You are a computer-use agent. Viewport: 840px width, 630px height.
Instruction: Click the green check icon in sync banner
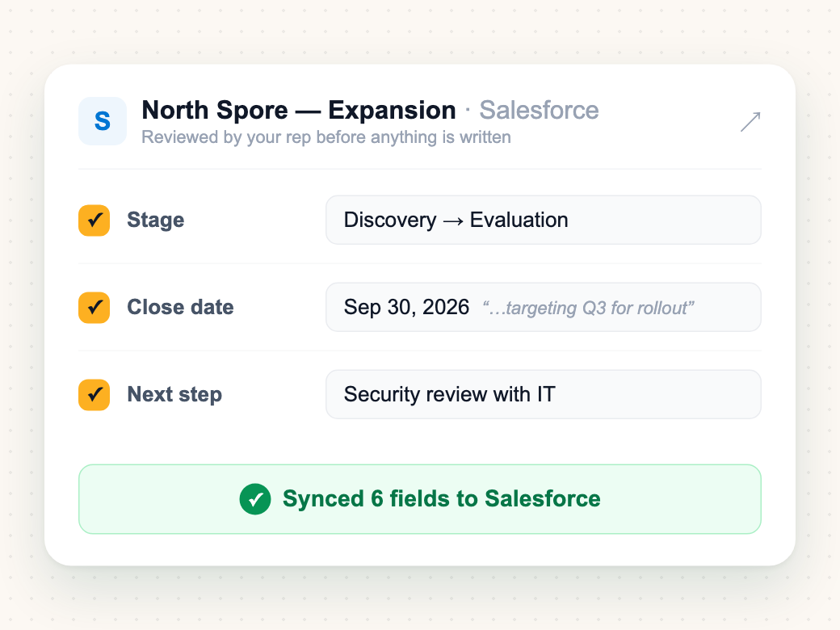(x=255, y=499)
